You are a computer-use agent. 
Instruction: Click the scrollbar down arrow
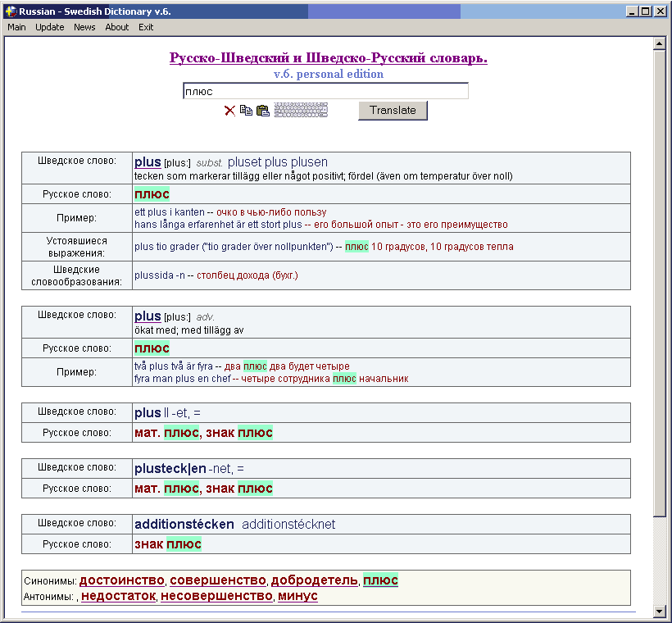tap(660, 611)
